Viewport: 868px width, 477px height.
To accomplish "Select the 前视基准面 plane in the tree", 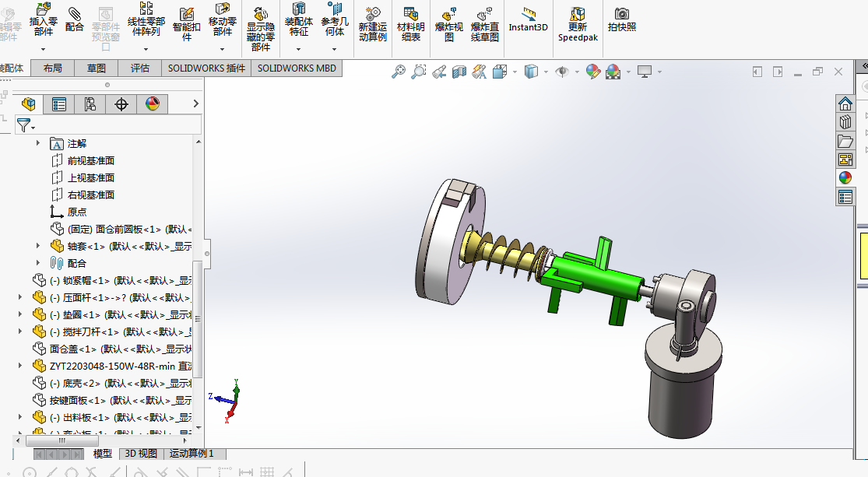I will pyautogui.click(x=91, y=160).
